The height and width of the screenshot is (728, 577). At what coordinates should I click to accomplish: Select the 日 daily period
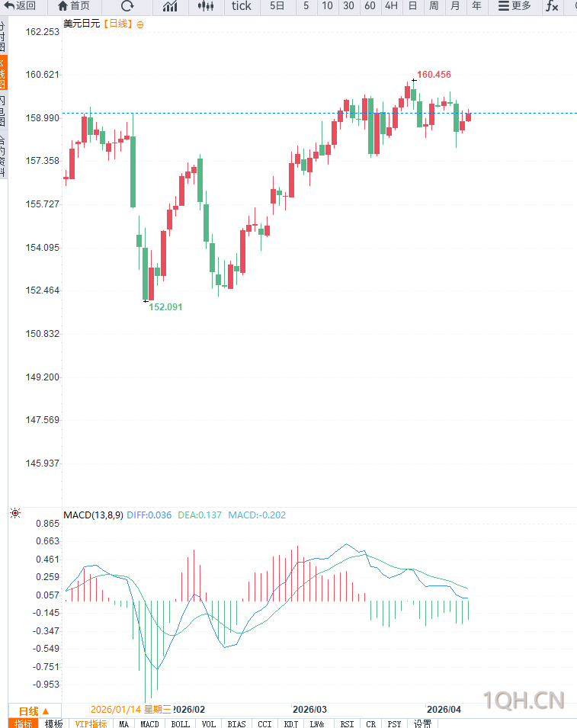412,6
